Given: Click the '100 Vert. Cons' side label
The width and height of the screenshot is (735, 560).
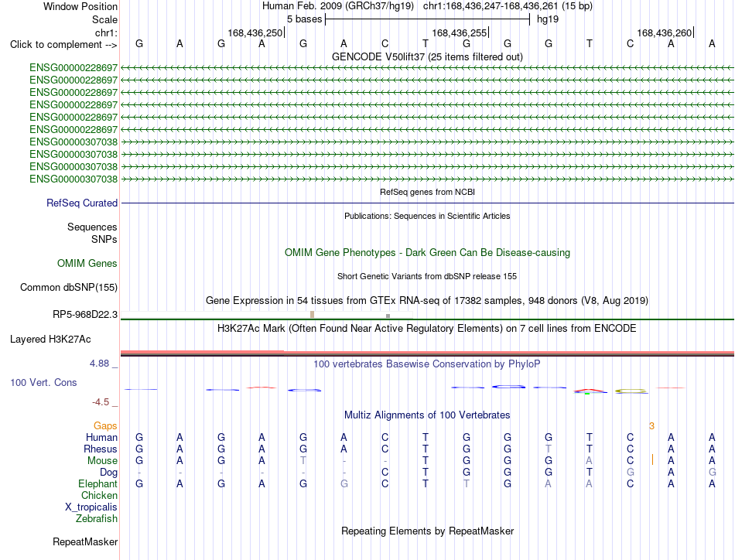Looking at the screenshot, I should pos(43,382).
